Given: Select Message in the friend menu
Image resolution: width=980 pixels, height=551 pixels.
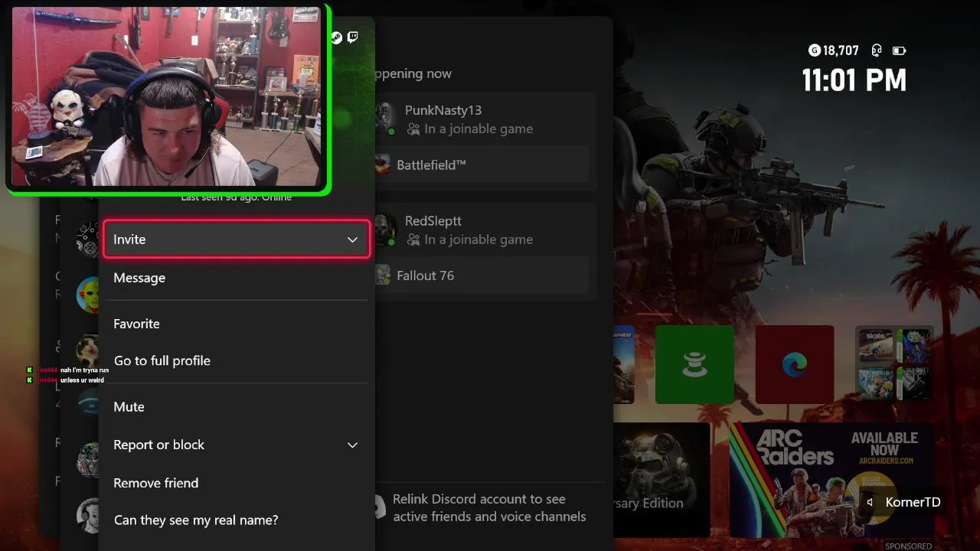Looking at the screenshot, I should [x=237, y=278].
